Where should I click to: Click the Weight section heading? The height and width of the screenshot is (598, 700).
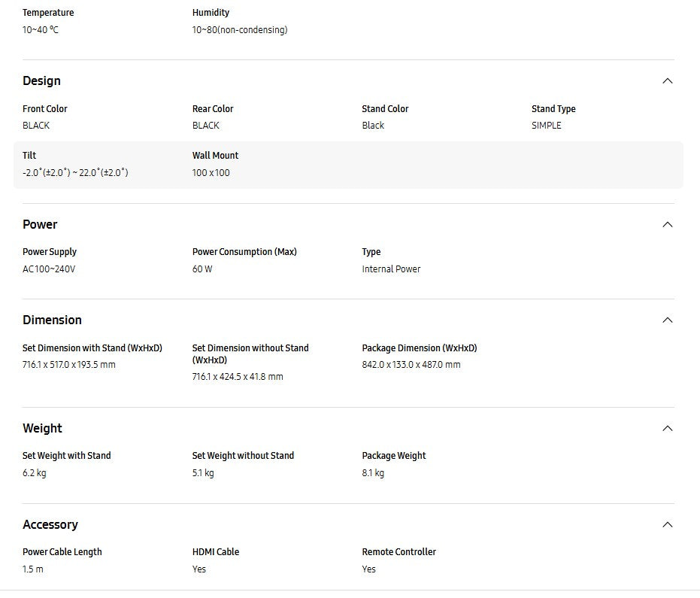pyautogui.click(x=42, y=429)
